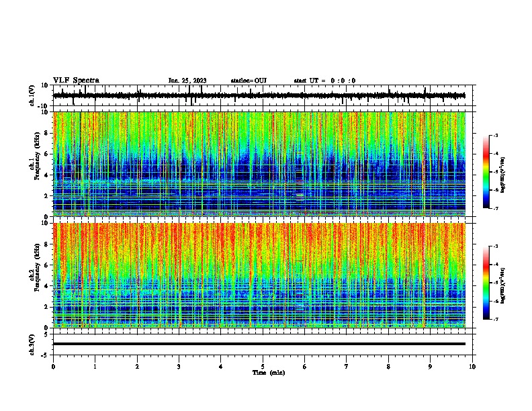The image size is (532, 411).
Task: Click the "ch.1 Frequency (kHz)" axis label
Action: click(34, 156)
